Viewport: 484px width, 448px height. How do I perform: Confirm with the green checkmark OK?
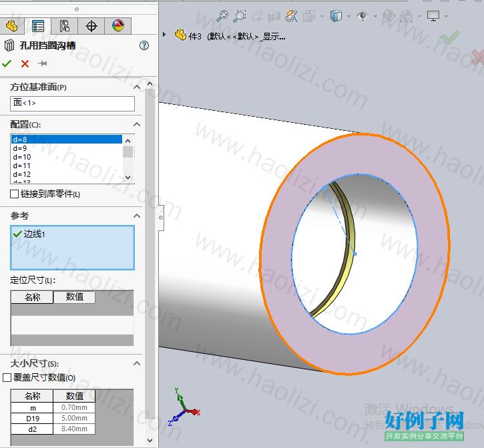coord(7,63)
